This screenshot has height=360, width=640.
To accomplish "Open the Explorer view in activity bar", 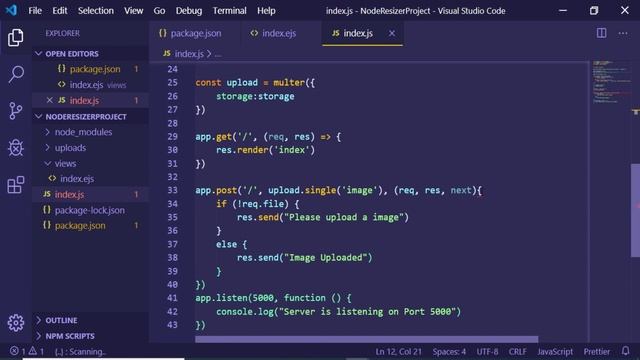I will point(16,38).
